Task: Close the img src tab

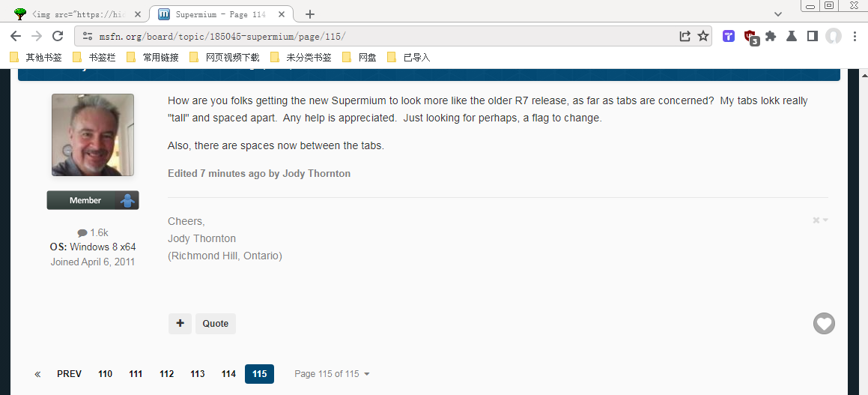Action: tap(138, 14)
